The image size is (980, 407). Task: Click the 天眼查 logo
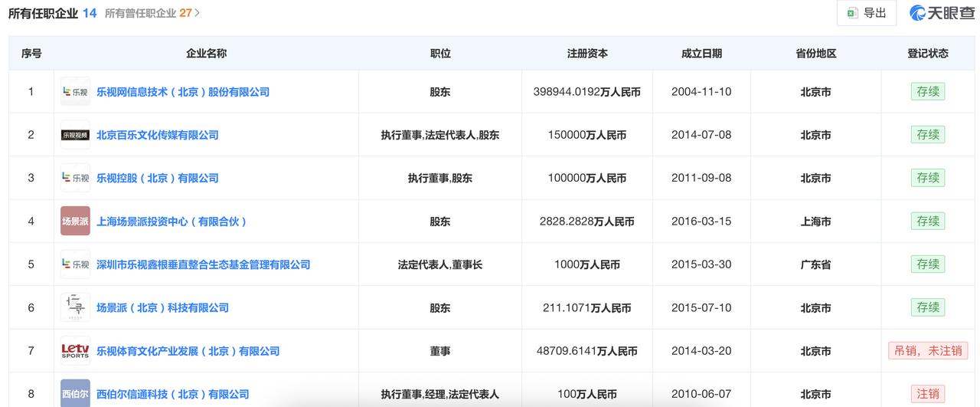pyautogui.click(x=942, y=13)
